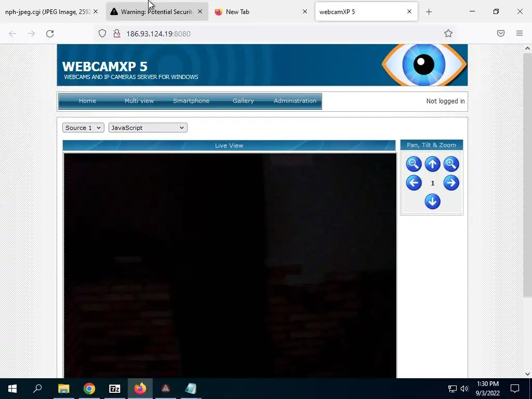Click the Firefox taskbar icon
Viewport: 532px width, 399px height.
[x=140, y=389]
